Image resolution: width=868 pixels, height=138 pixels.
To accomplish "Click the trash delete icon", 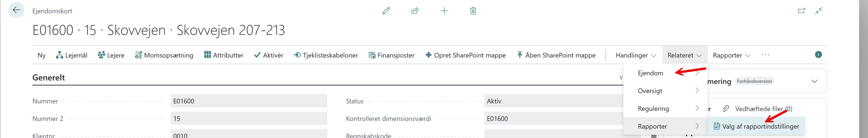I will pos(473,11).
